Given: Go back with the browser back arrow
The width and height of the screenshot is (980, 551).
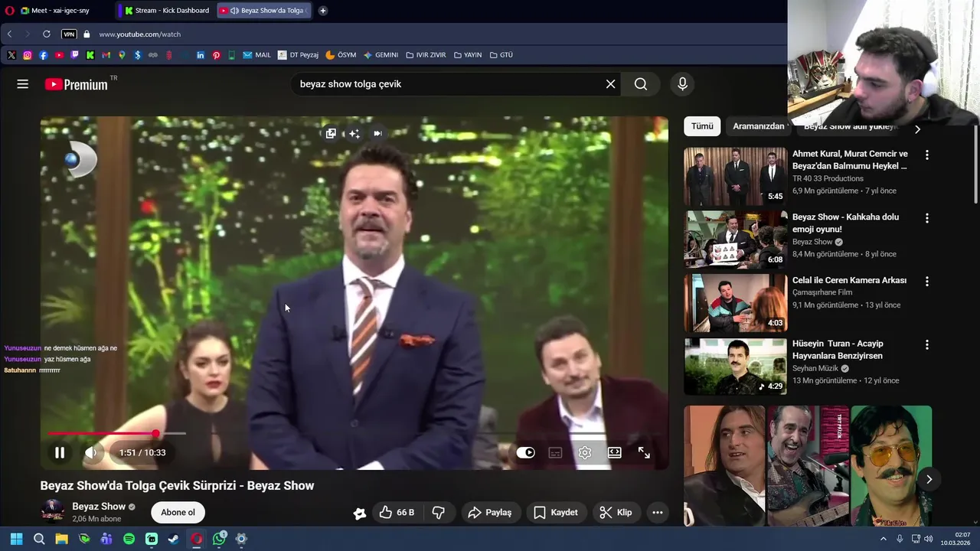Looking at the screenshot, I should pos(9,34).
